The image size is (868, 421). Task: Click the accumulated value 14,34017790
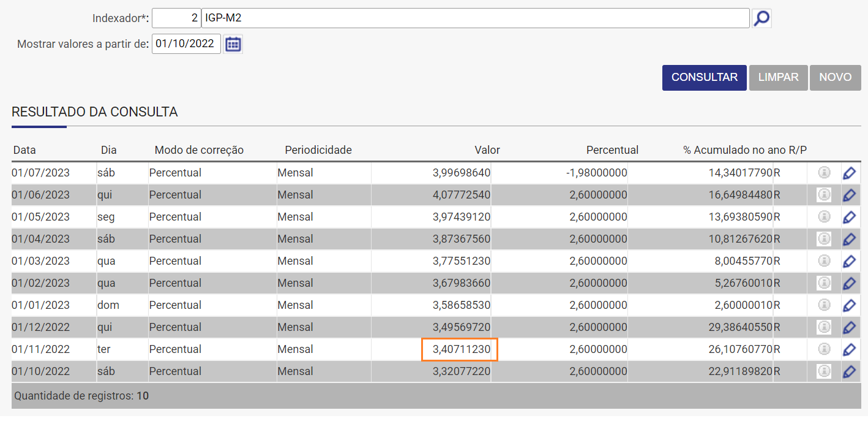(741, 173)
